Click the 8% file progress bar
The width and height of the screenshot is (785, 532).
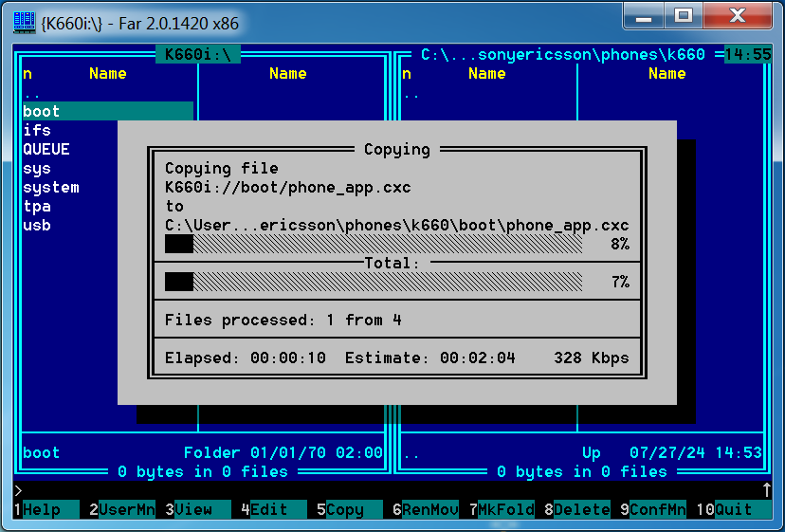pyautogui.click(x=374, y=244)
